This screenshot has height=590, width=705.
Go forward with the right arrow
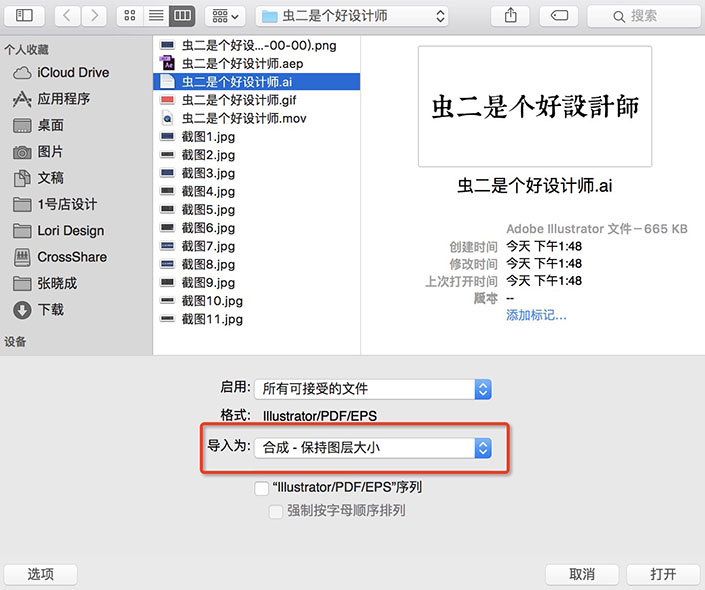point(94,16)
